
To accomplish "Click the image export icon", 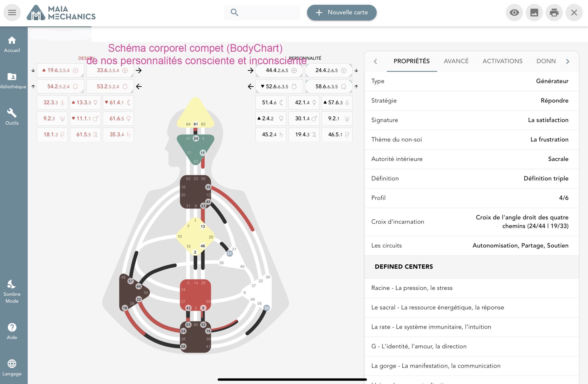I will pos(534,13).
